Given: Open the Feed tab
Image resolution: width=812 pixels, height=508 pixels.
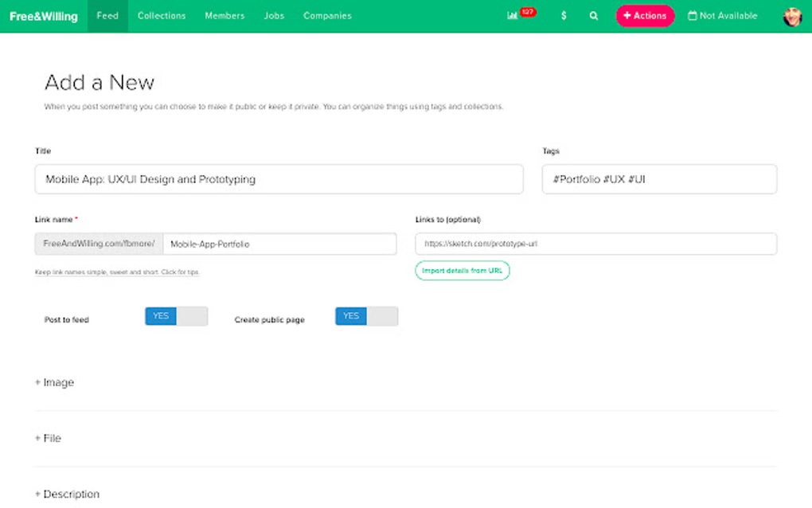Looking at the screenshot, I should tap(107, 16).
